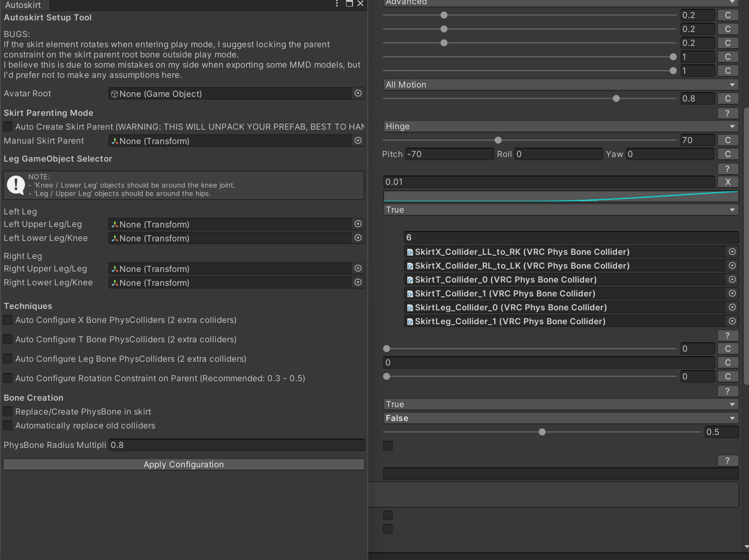The height and width of the screenshot is (560, 749).
Task: Click the C button beside value 0.8
Action: pyautogui.click(x=728, y=99)
